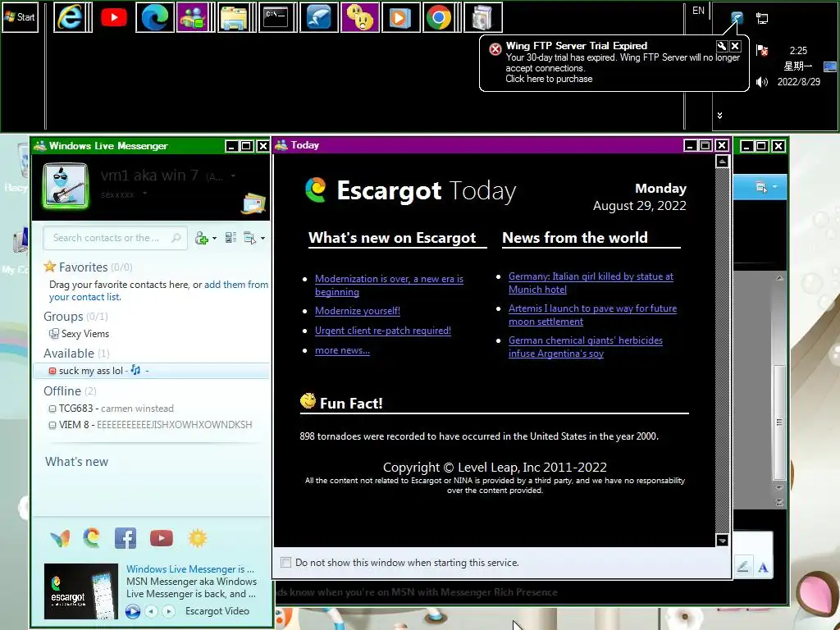Select Windows Live Messenger taskbar button
This screenshot has width=840, height=630.
(195, 17)
